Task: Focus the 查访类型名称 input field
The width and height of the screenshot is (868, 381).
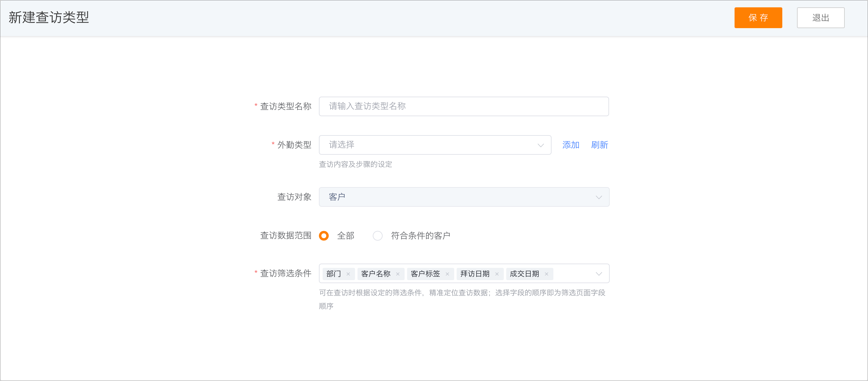Action: [464, 106]
